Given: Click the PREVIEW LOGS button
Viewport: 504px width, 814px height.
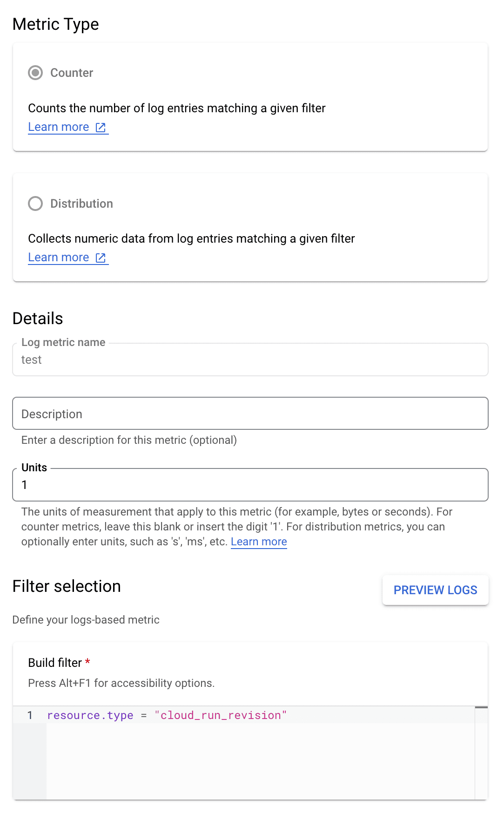Looking at the screenshot, I should 435,590.
